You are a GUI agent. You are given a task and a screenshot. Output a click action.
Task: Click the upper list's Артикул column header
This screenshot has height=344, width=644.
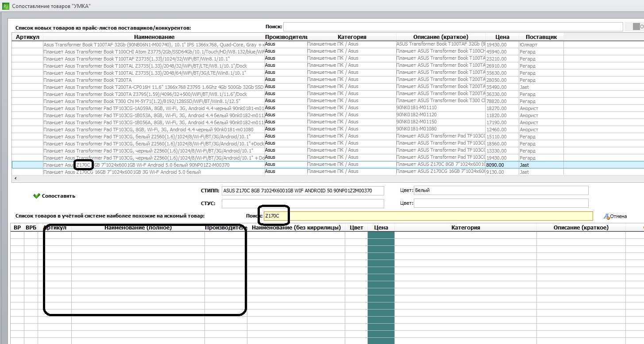click(x=27, y=37)
